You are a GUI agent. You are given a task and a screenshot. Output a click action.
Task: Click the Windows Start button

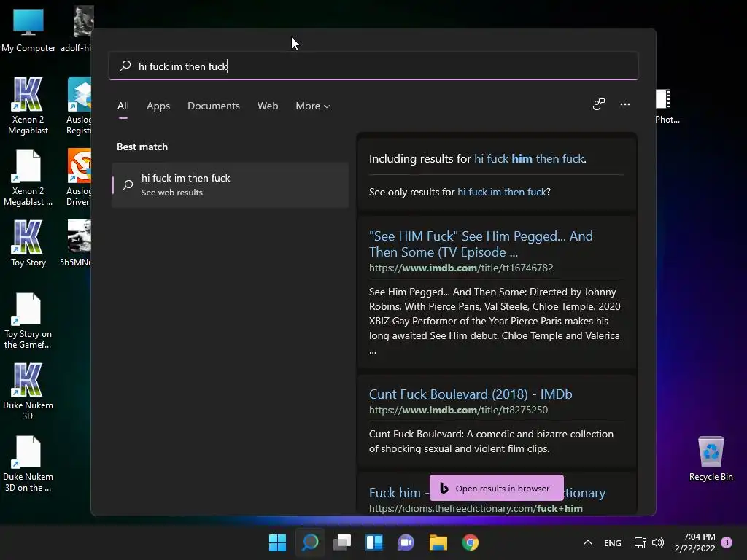click(278, 542)
